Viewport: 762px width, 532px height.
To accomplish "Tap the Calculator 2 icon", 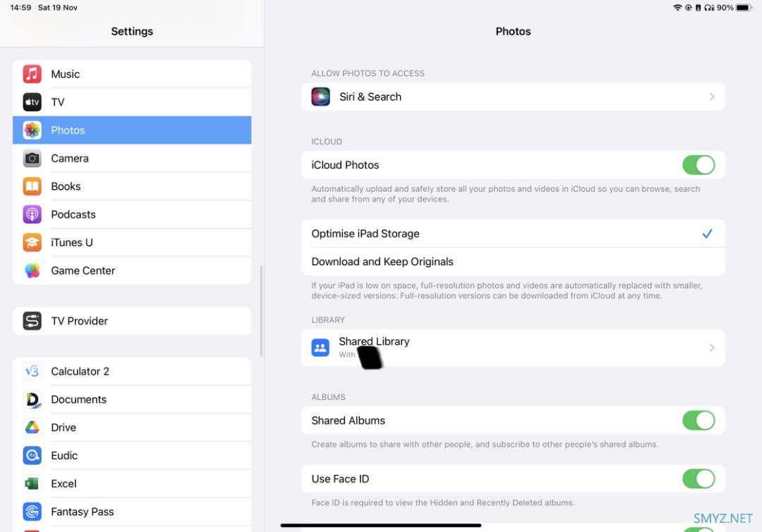I will point(32,372).
